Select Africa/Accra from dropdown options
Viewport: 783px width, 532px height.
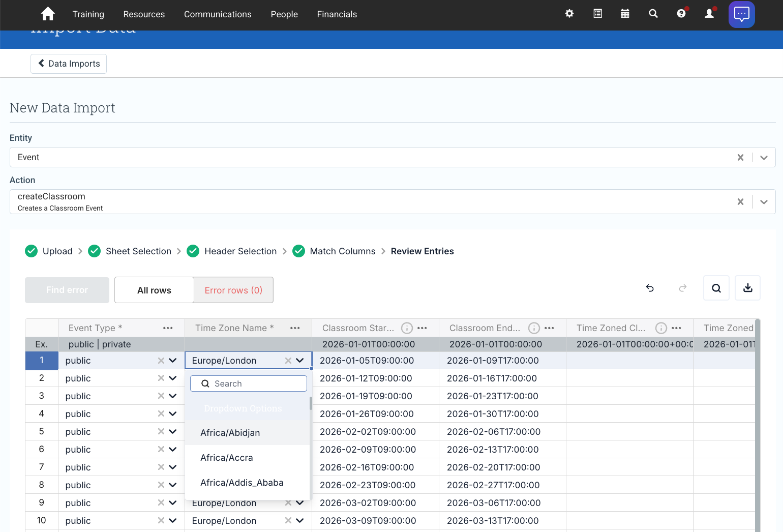coord(247,458)
